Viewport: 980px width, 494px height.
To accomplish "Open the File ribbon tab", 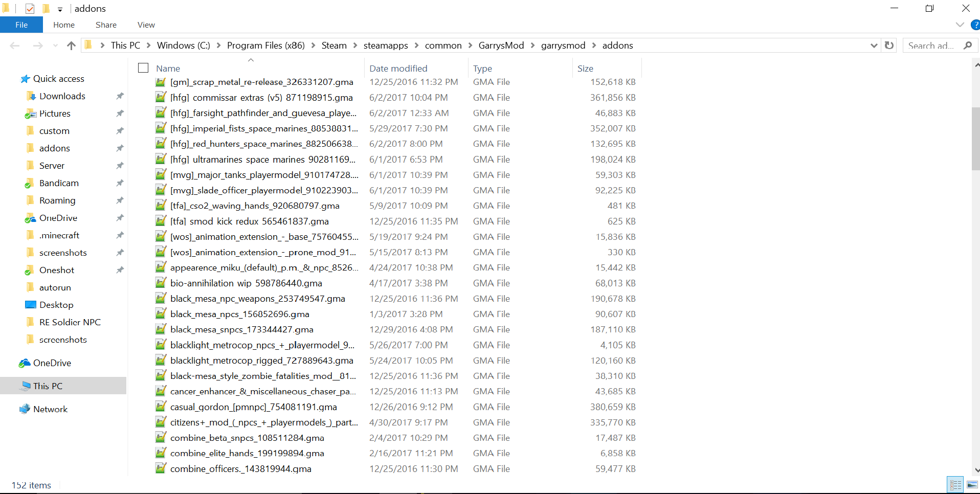I will click(21, 25).
